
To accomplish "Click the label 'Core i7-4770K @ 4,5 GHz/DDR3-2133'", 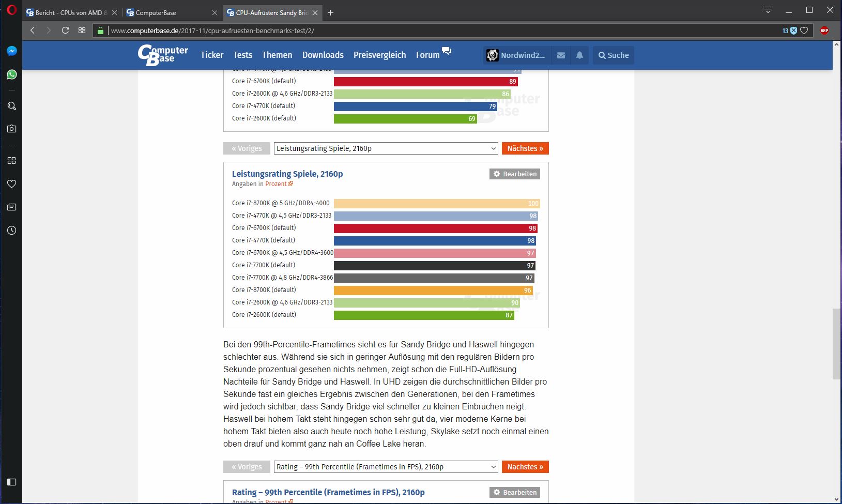I will [x=282, y=216].
